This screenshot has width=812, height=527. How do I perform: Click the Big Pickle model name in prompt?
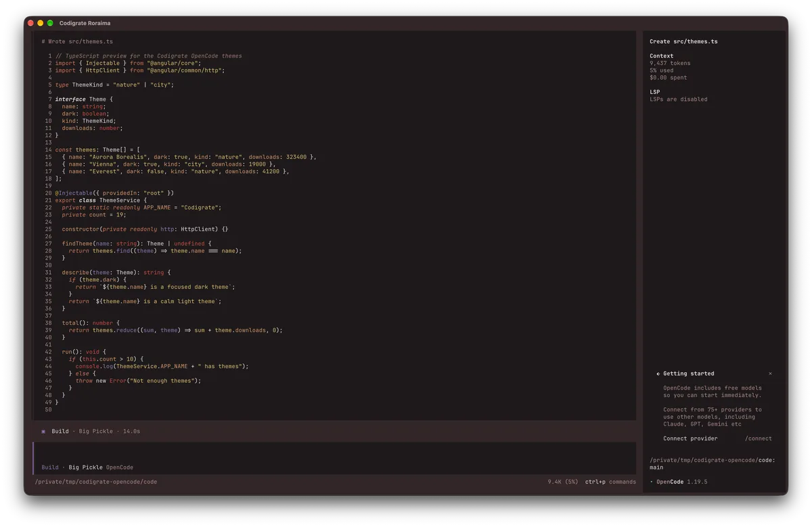pyautogui.click(x=86, y=467)
